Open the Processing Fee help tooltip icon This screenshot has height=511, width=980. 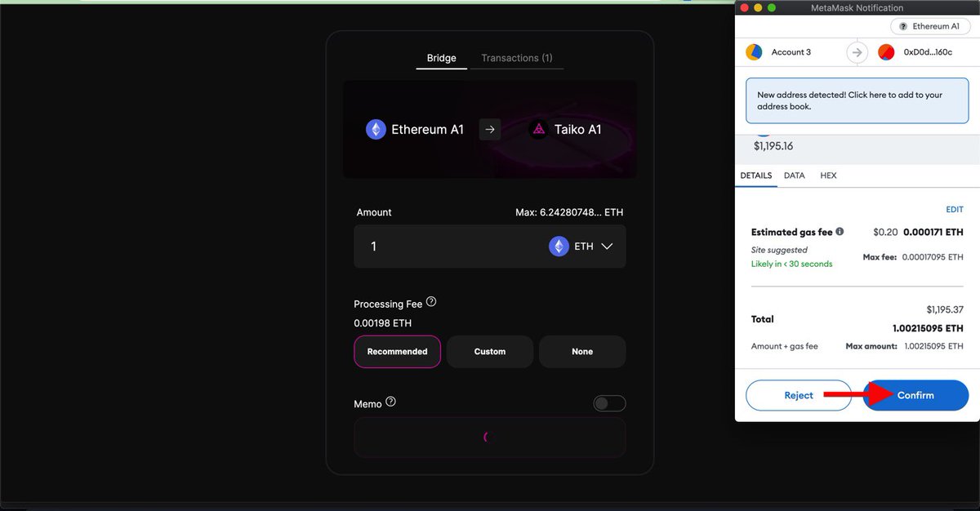click(x=431, y=302)
